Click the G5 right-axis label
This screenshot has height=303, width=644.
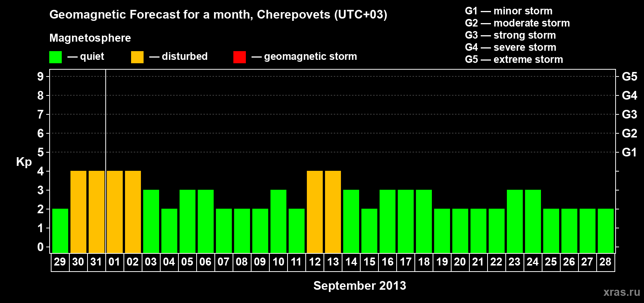pyautogui.click(x=629, y=77)
